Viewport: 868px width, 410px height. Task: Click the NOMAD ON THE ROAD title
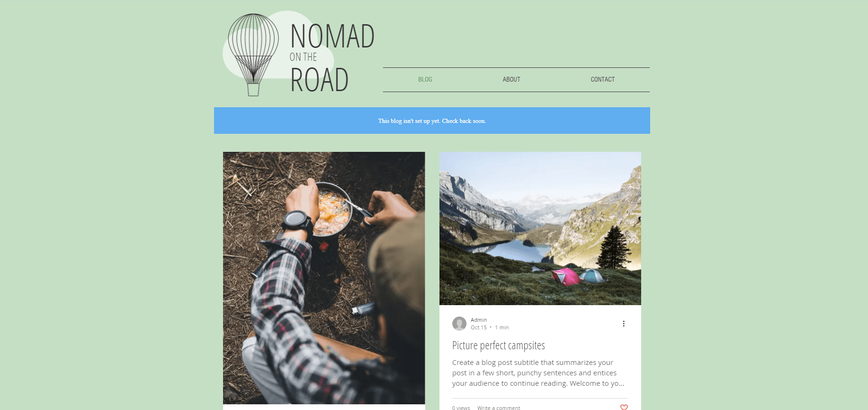332,58
